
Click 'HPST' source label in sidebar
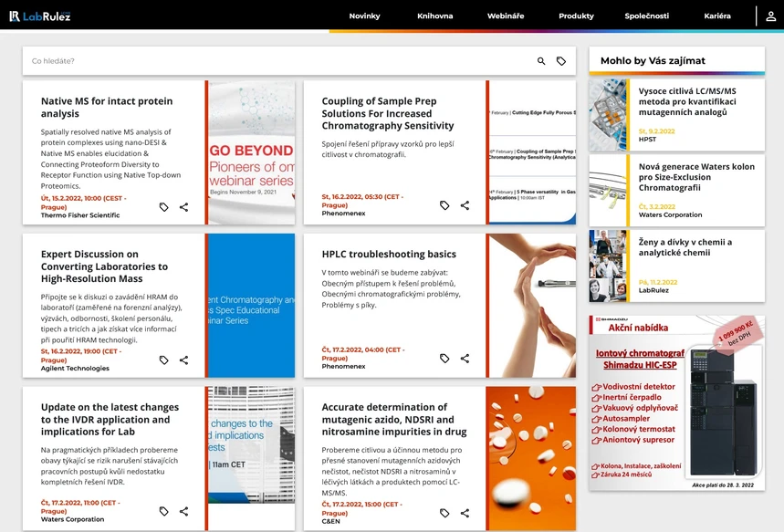point(647,139)
